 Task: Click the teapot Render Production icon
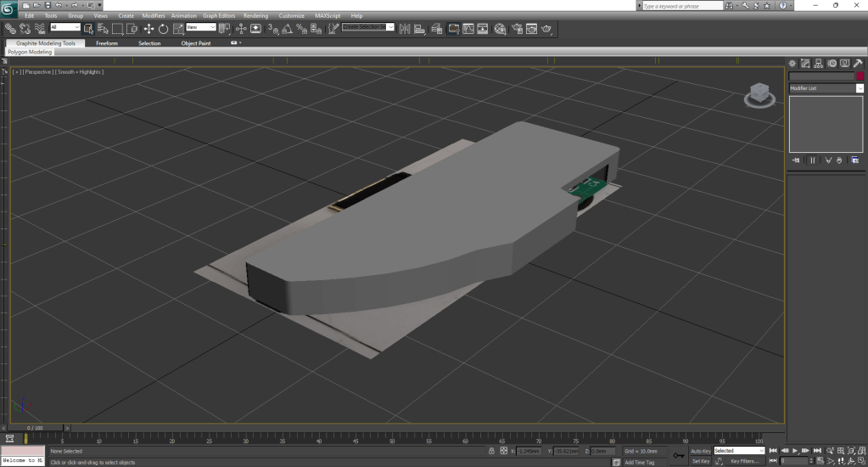pyautogui.click(x=547, y=29)
